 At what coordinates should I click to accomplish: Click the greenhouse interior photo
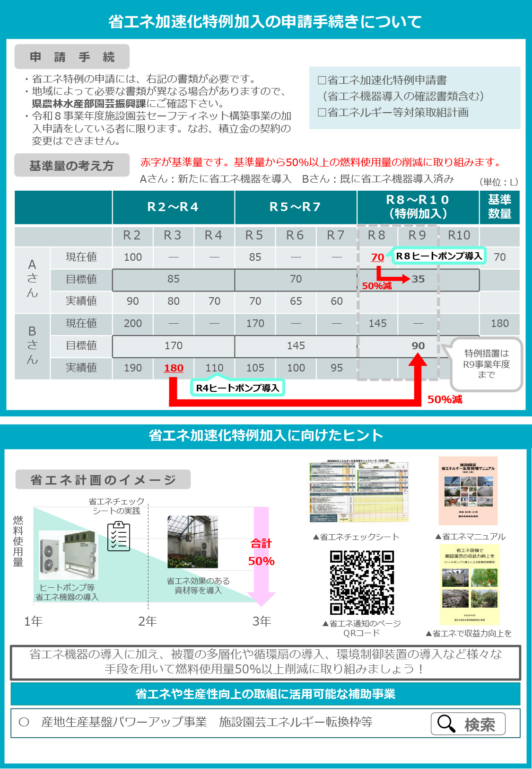click(x=192, y=542)
